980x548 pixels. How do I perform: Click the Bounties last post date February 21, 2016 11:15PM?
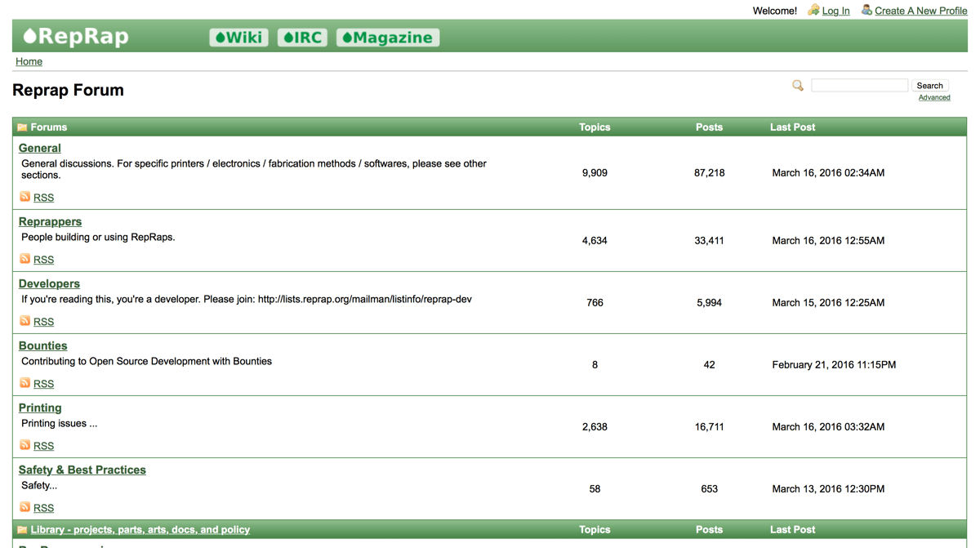tap(834, 365)
